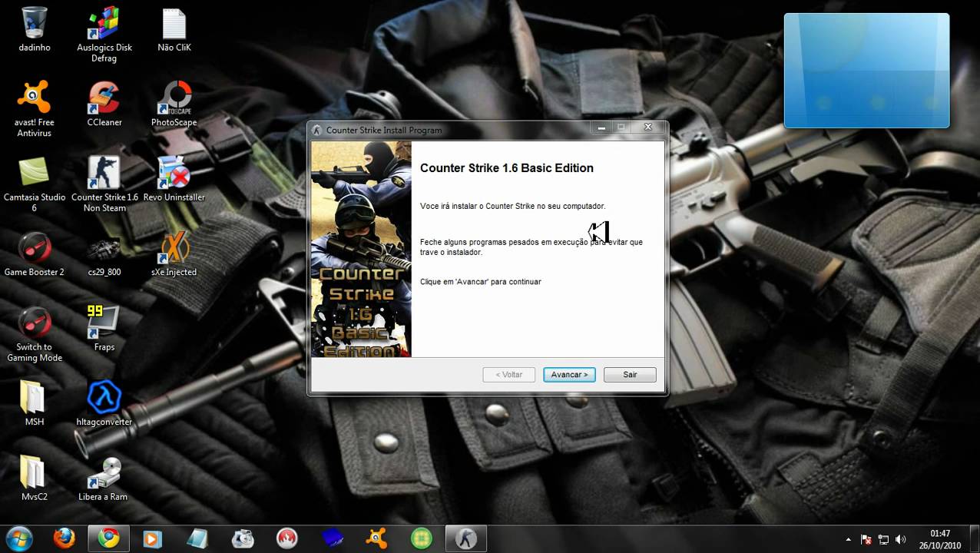Open the PhotoScape desktop shortcut
Viewport: 980px width, 553px height.
point(174,104)
